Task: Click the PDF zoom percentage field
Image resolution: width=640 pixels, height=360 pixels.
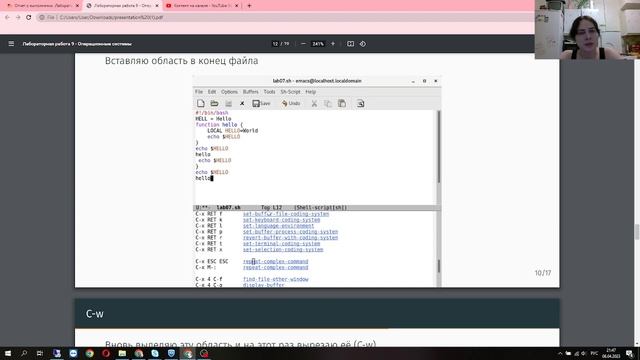Action: click(318, 44)
